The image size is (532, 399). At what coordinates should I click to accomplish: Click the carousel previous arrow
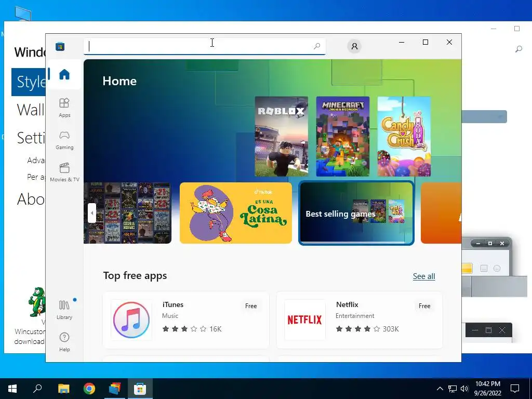point(92,213)
